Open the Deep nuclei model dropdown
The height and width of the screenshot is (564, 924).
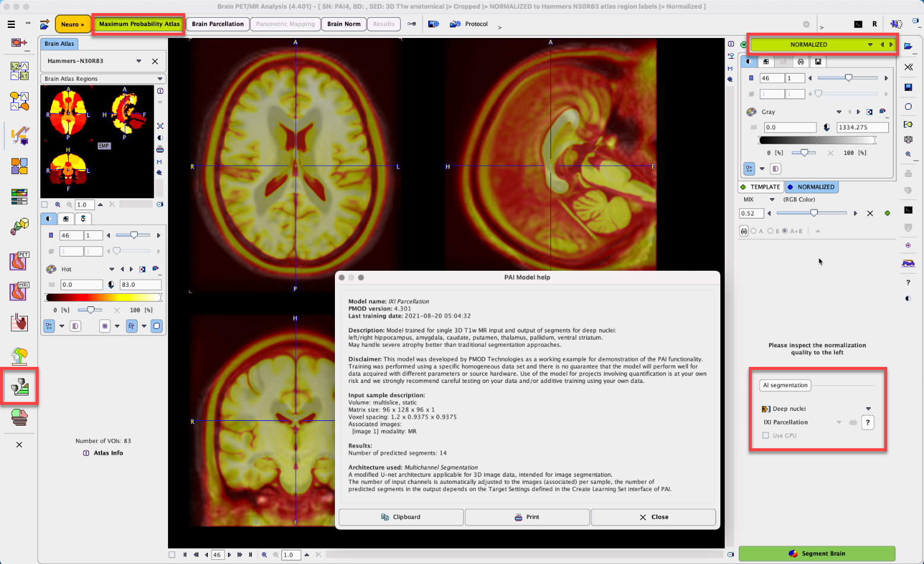pyautogui.click(x=868, y=409)
